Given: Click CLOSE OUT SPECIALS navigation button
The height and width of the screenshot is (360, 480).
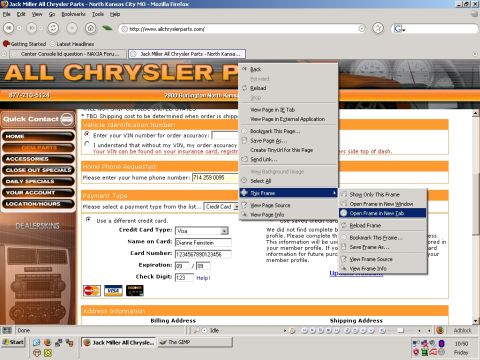Looking at the screenshot, I should pyautogui.click(x=38, y=170).
